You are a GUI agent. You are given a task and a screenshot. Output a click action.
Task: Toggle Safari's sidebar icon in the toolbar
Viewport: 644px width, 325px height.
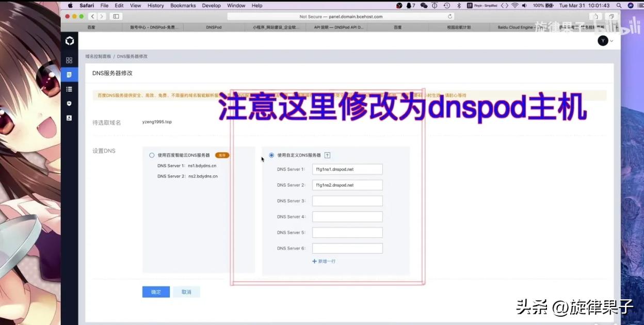(116, 16)
